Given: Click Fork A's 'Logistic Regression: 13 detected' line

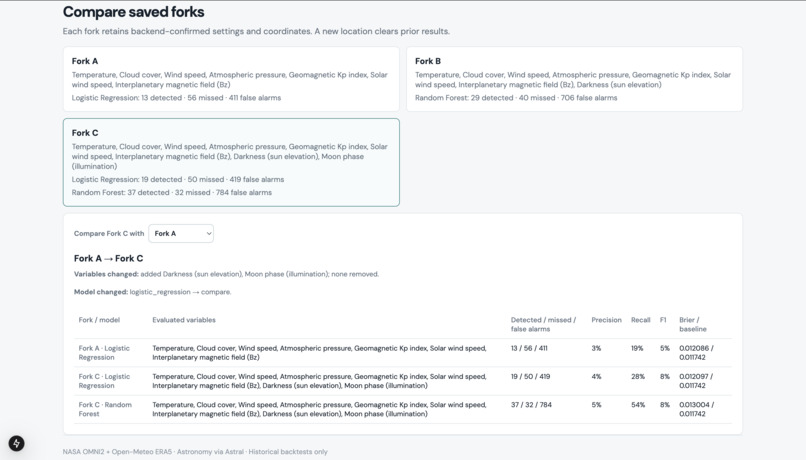Looking at the screenshot, I should (x=176, y=98).
